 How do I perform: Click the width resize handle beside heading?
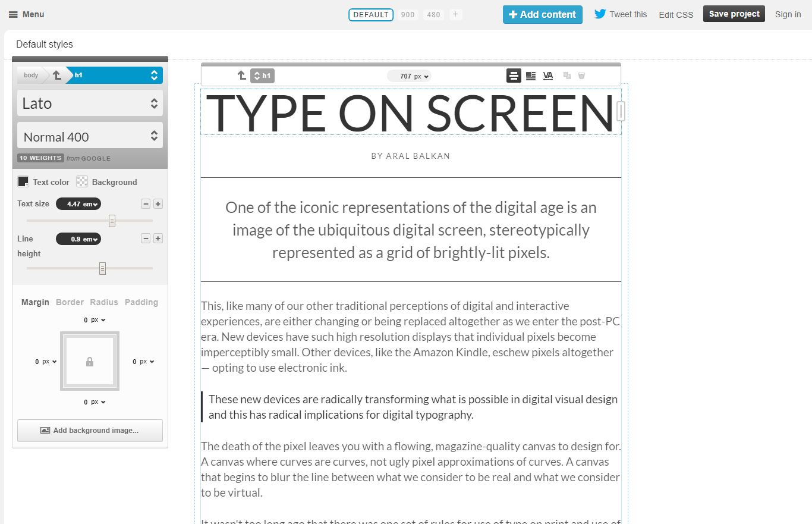tap(621, 111)
